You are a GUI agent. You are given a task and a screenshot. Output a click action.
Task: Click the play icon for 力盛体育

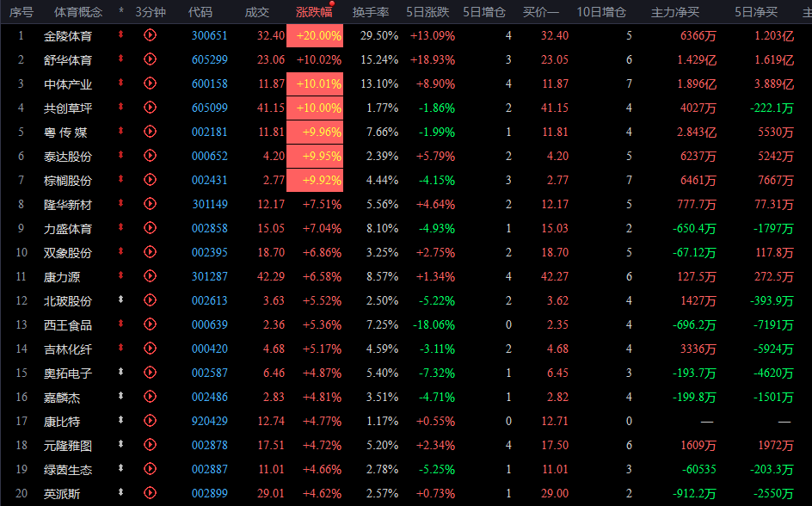(150, 229)
